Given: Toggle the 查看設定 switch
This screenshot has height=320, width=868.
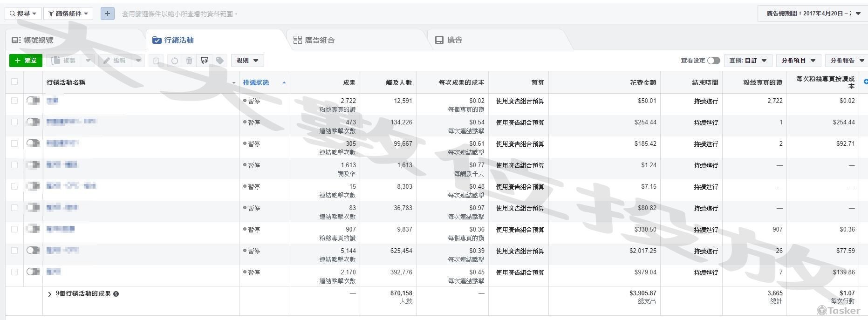Looking at the screenshot, I should 713,61.
